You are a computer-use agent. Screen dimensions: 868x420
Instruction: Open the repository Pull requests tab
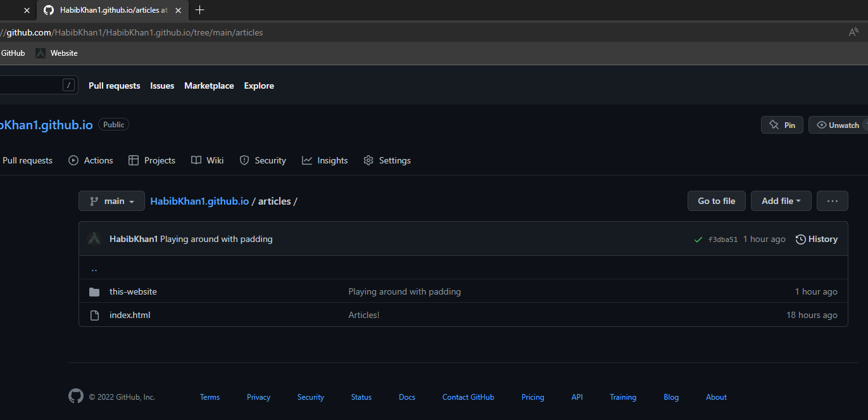click(27, 160)
